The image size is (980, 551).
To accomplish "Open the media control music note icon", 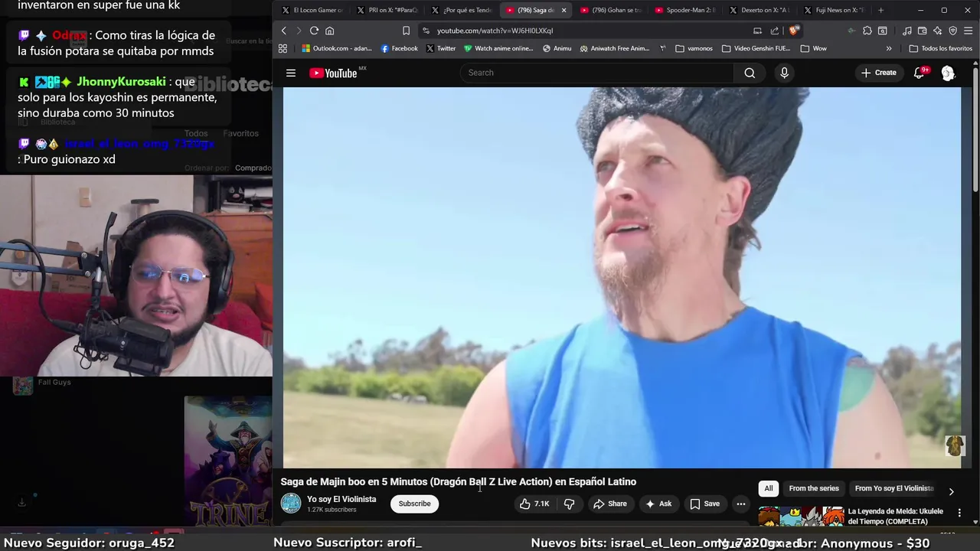I will [907, 31].
